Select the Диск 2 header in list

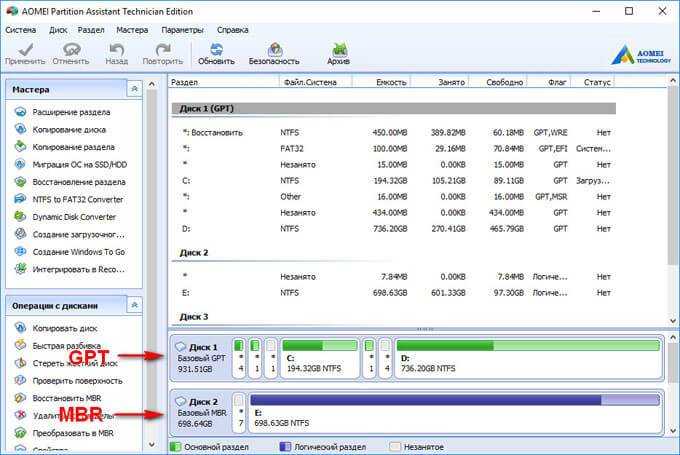point(394,253)
